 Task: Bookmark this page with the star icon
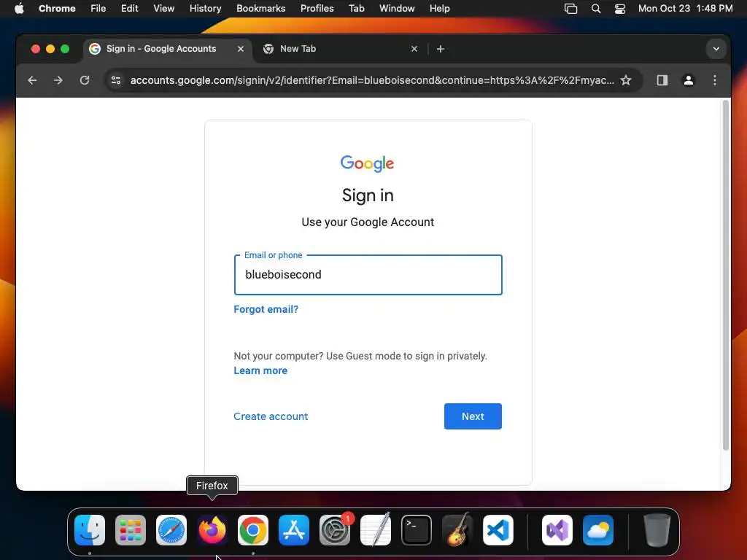point(625,80)
